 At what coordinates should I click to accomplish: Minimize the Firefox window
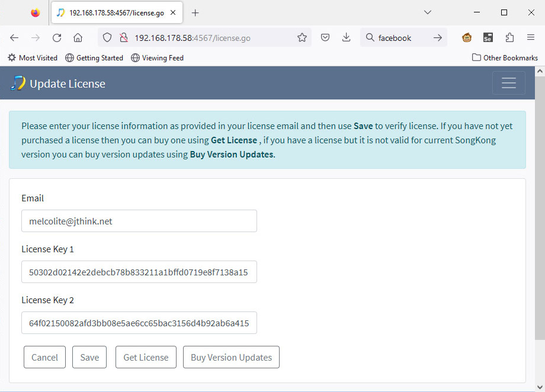coord(477,12)
